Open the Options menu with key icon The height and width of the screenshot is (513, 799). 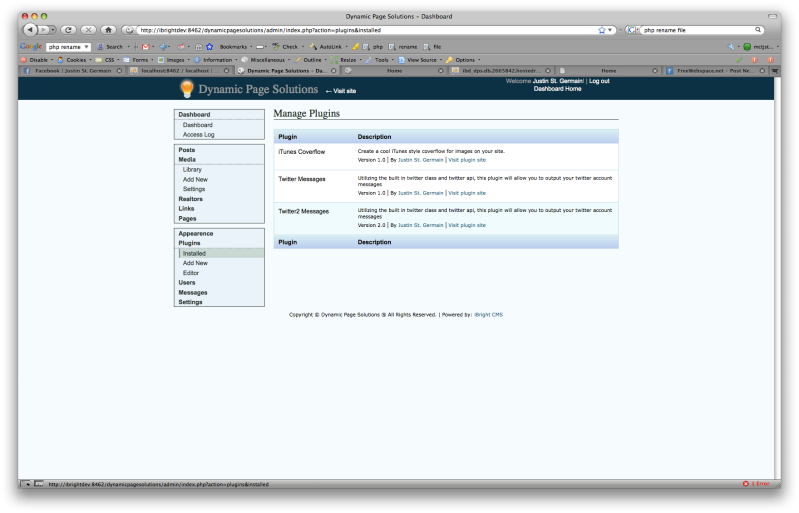(x=463, y=60)
